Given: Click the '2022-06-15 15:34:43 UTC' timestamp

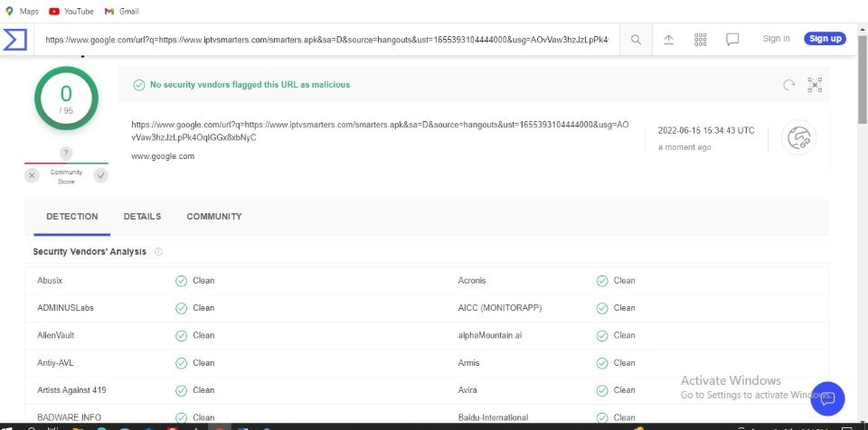Looking at the screenshot, I should pyautogui.click(x=706, y=131).
